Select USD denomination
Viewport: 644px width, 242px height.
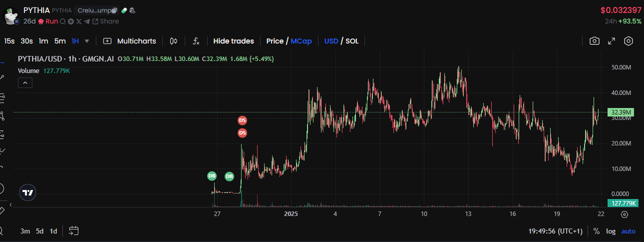(332, 41)
